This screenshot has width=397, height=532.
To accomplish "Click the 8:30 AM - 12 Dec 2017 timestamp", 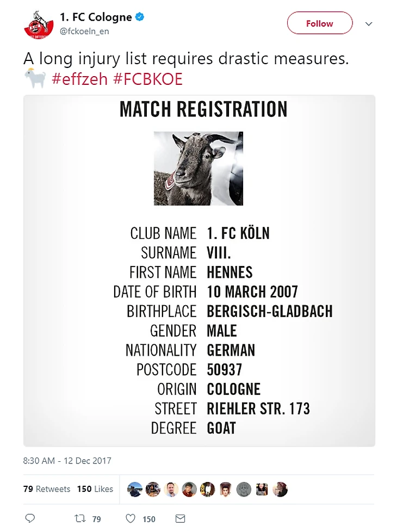I will 67,461.
